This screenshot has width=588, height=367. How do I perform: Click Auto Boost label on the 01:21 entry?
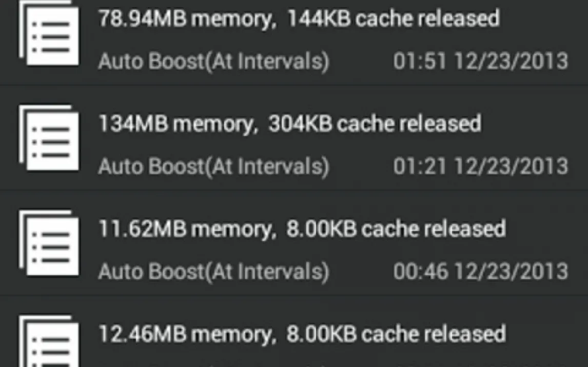click(213, 167)
